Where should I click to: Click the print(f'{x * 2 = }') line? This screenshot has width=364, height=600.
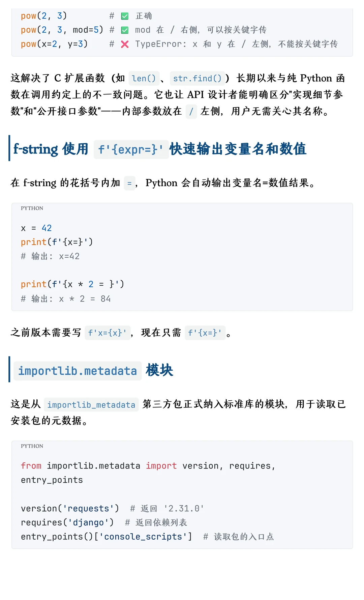tap(72, 284)
